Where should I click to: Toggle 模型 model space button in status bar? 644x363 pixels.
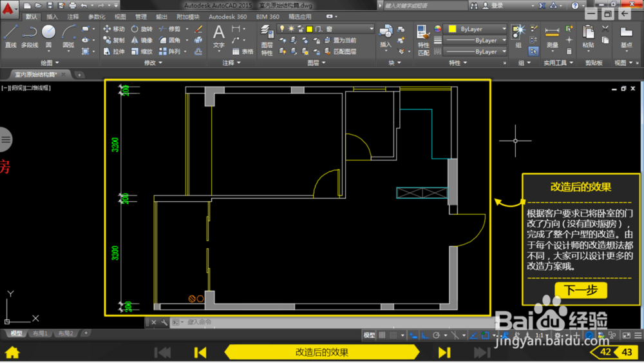pos(369,335)
